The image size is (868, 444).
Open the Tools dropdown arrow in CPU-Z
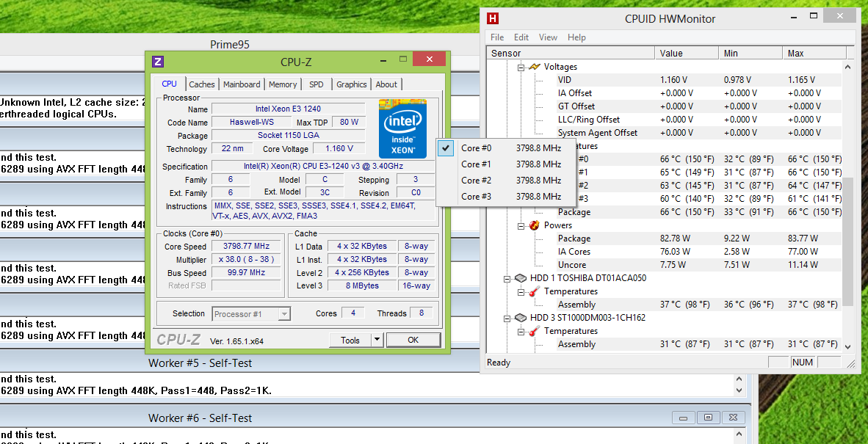[x=377, y=340]
